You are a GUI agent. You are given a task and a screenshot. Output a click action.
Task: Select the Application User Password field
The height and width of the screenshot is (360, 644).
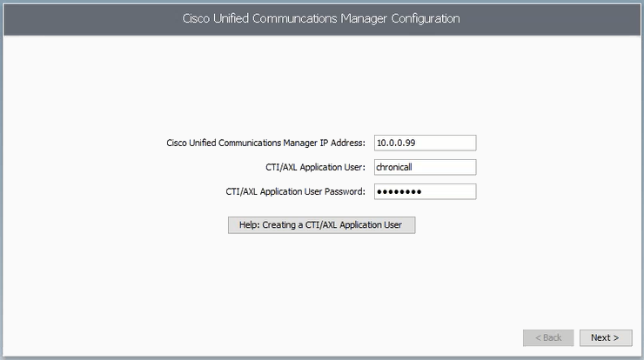click(425, 191)
